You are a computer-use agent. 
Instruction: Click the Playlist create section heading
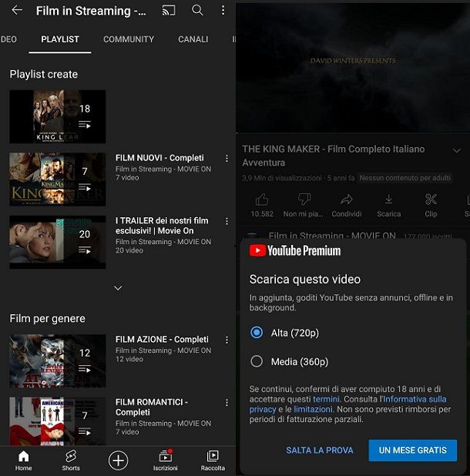coord(43,75)
